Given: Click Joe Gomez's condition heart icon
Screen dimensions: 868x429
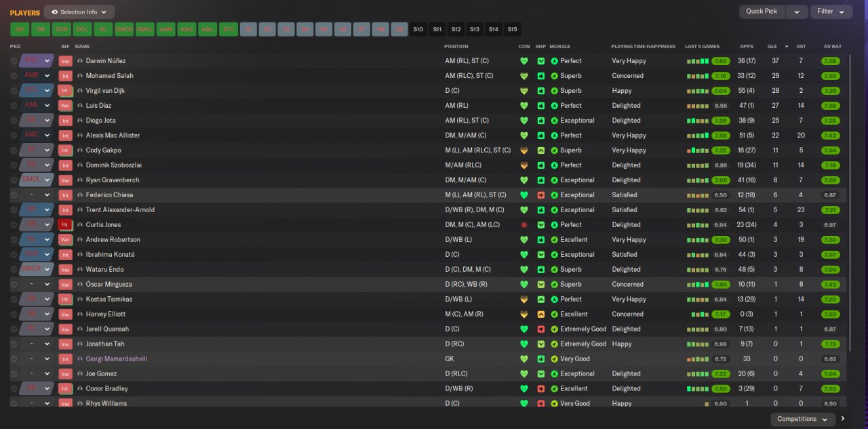Looking at the screenshot, I should (x=524, y=374).
